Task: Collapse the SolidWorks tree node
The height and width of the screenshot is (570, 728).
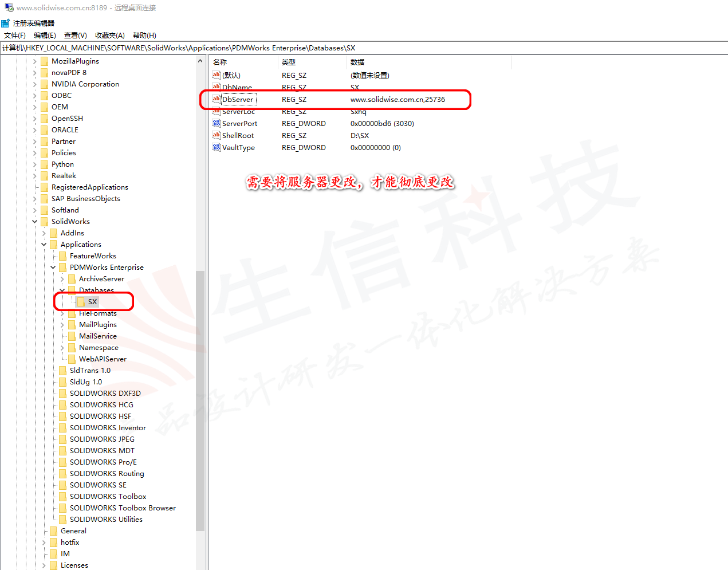Action: (x=35, y=222)
